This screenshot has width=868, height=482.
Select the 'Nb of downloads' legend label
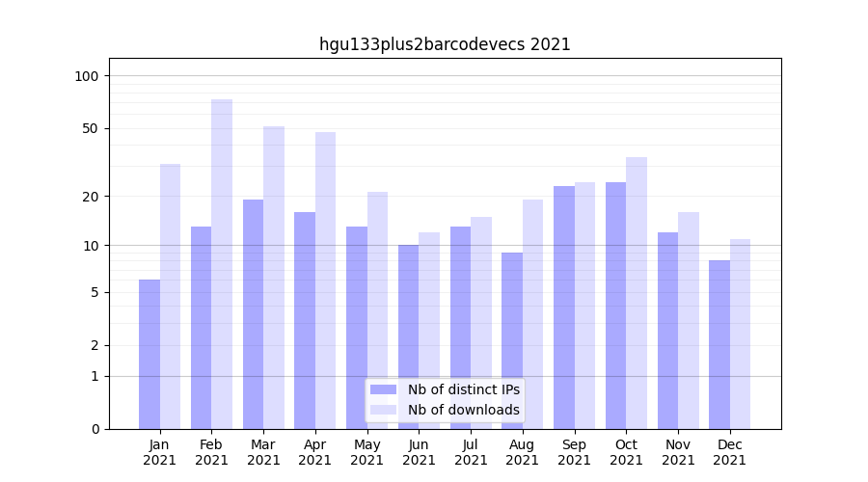click(x=463, y=410)
